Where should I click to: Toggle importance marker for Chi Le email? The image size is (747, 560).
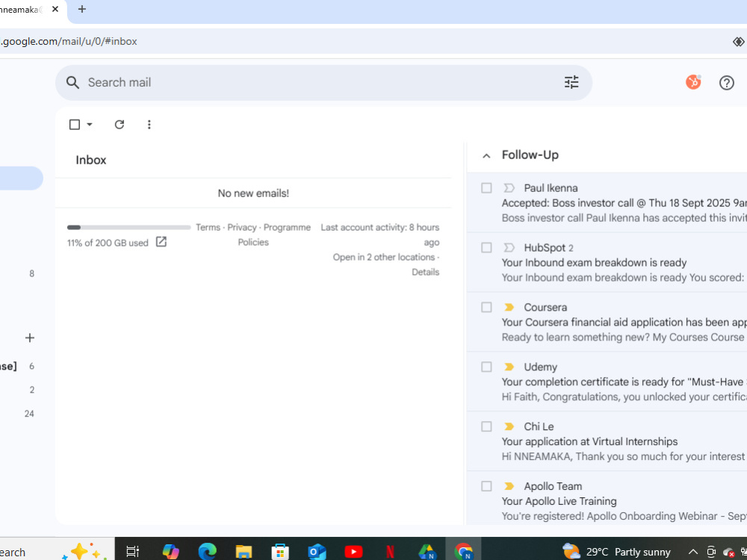[x=509, y=426]
